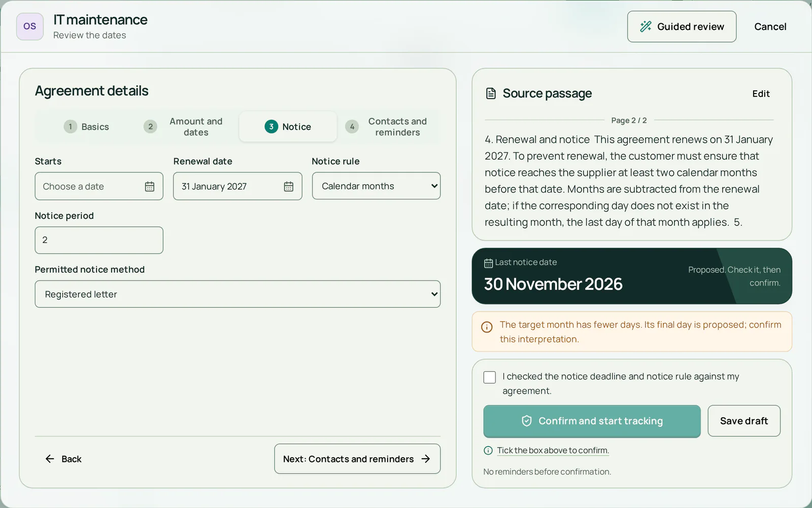Open calendar picker for Renewal date
This screenshot has height=508, width=812.
tap(289, 186)
